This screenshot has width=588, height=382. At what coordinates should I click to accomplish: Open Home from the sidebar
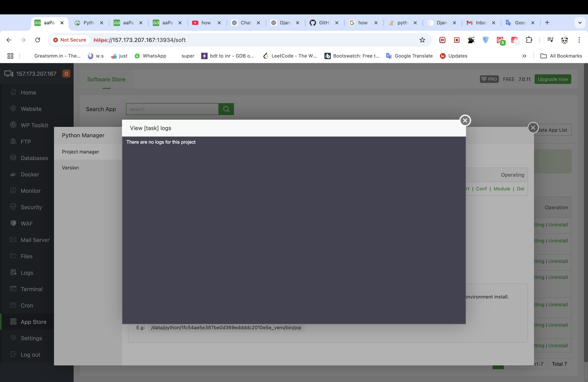[x=28, y=93]
